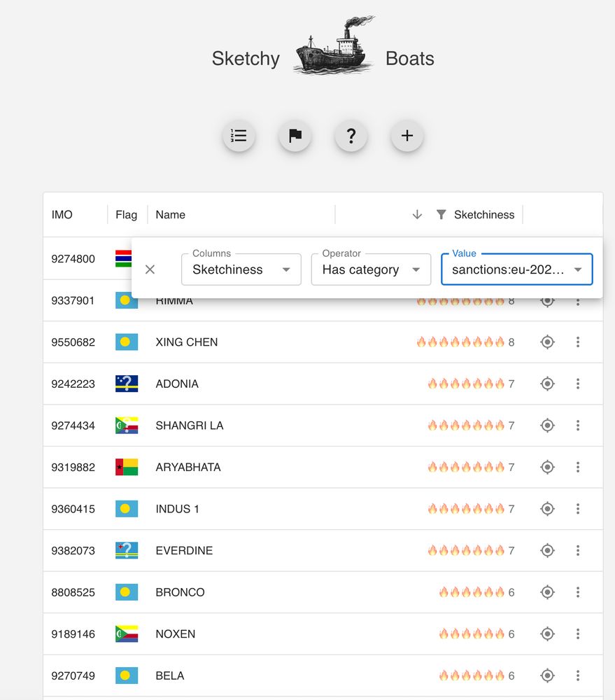This screenshot has height=700, width=615.
Task: Open the Operator dropdown showing Has category
Action: point(371,269)
